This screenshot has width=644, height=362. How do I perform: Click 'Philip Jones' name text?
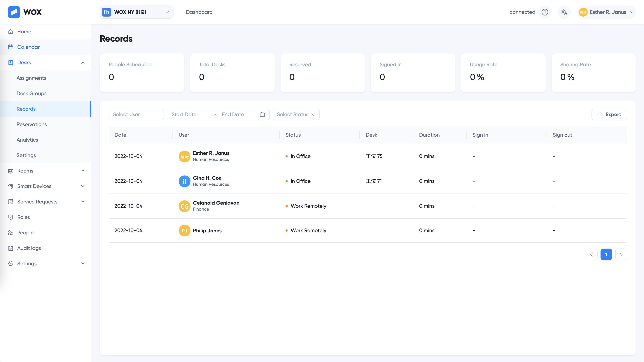(207, 231)
